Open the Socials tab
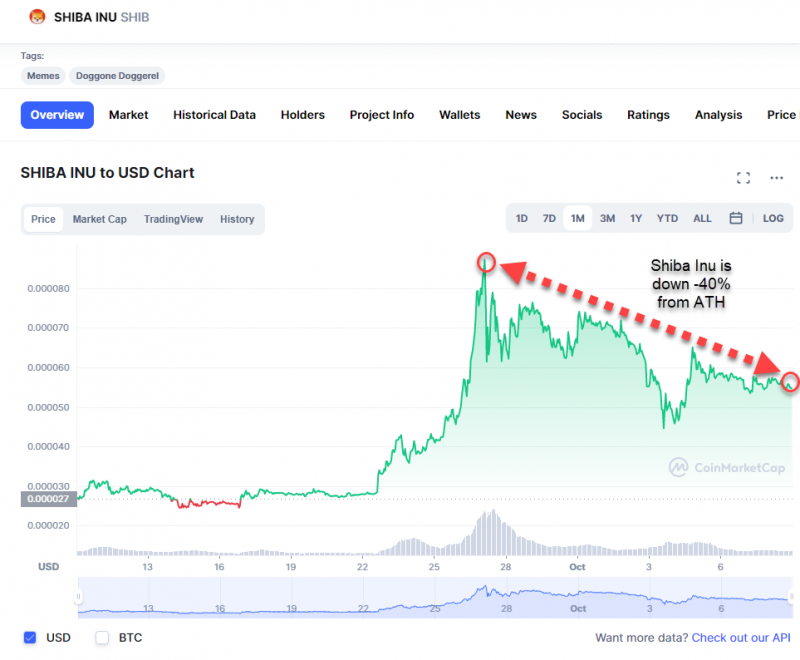 [x=582, y=115]
